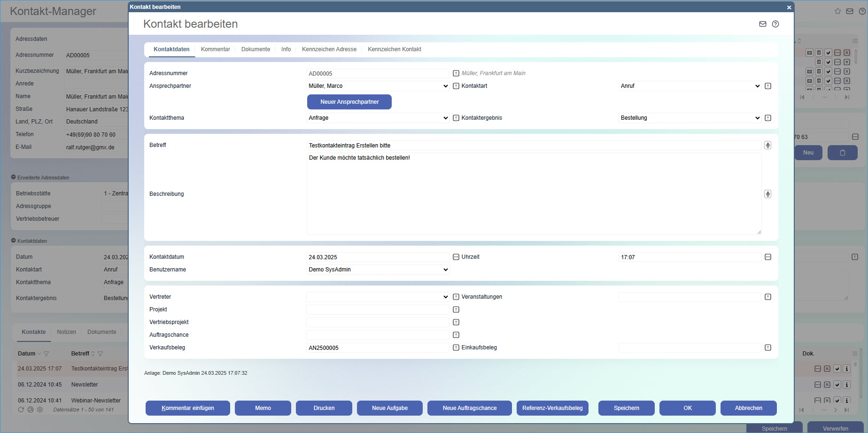Viewport: 868px width, 433px height.
Task: Open the Benutzername dropdown
Action: tap(378, 270)
